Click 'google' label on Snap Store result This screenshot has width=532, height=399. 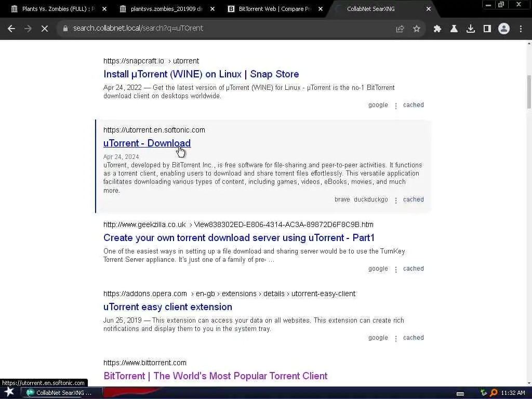pos(378,105)
